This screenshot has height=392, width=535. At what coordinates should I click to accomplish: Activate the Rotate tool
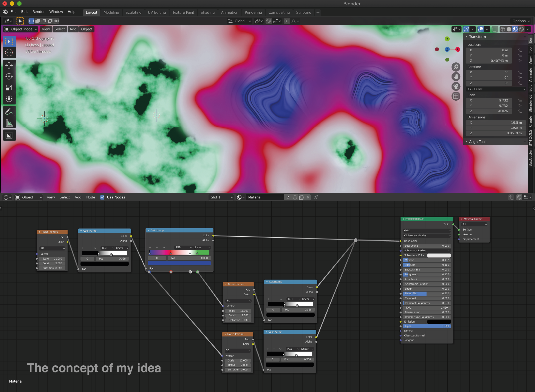9,76
